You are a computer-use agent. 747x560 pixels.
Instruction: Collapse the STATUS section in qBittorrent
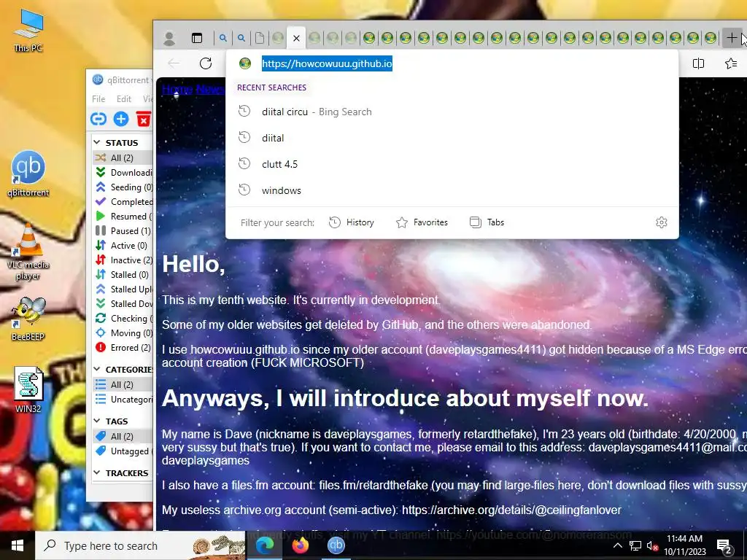coord(97,142)
